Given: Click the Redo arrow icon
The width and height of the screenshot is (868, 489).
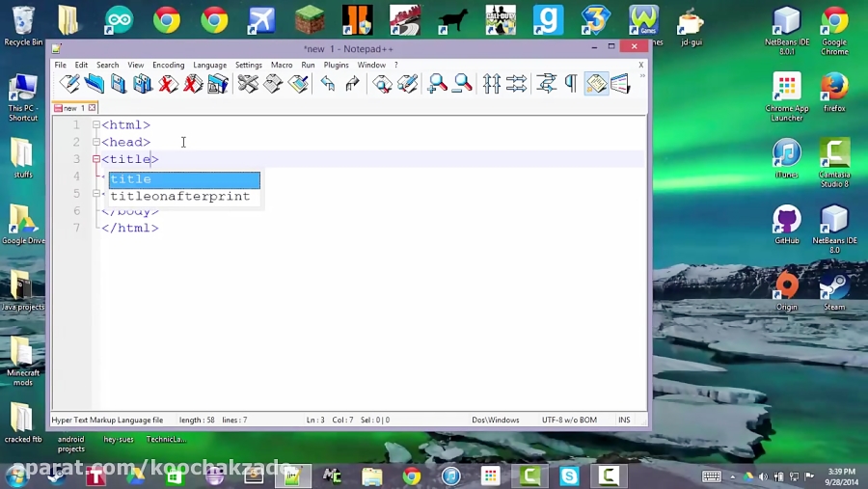Looking at the screenshot, I should tap(352, 85).
